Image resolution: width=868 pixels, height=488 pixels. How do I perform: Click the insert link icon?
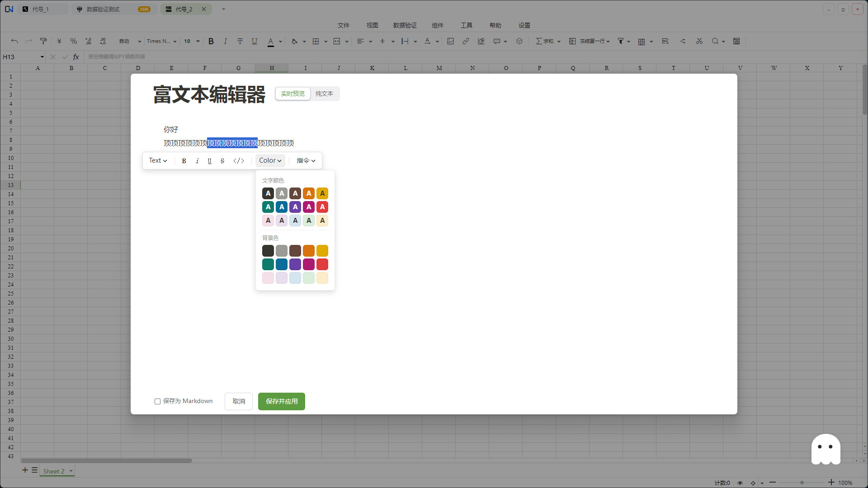coord(466,41)
